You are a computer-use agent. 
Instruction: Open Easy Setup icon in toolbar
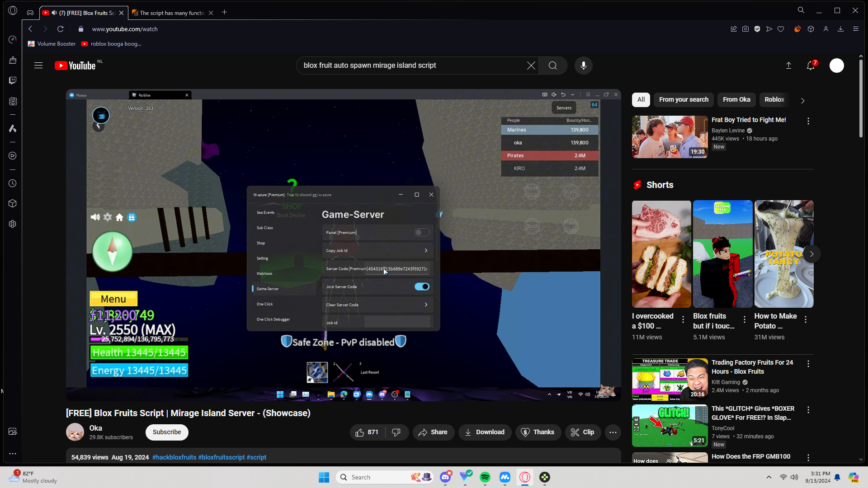tap(856, 29)
